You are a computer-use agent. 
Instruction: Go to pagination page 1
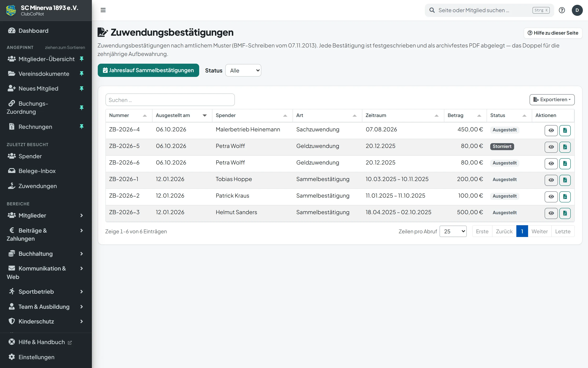click(x=522, y=231)
